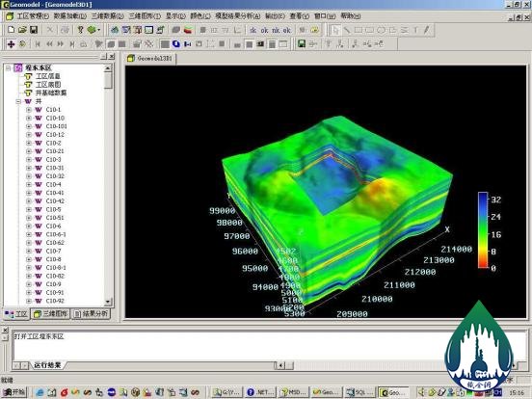Screen dimensions: 532x399
Task: Click the 开始 Start button
Action: tap(14, 392)
